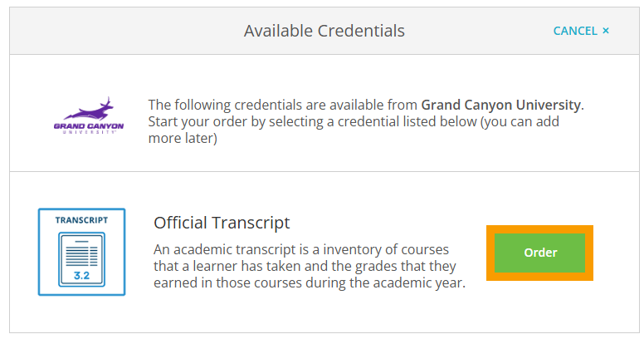This screenshot has width=644, height=339.
Task: Click the orange highlight border around Order
Action: [539, 229]
